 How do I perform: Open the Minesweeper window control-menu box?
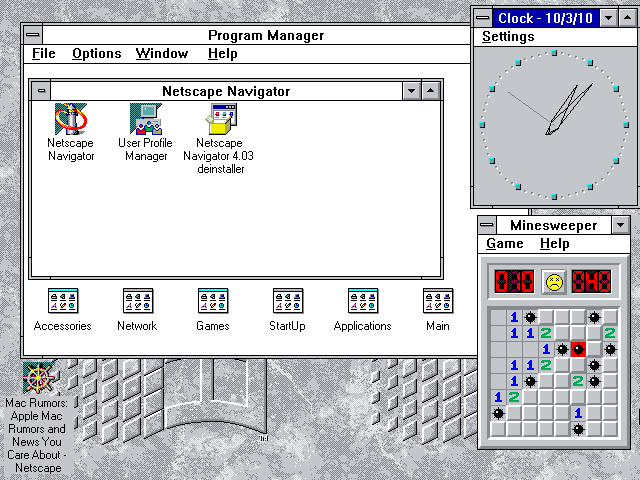(487, 225)
